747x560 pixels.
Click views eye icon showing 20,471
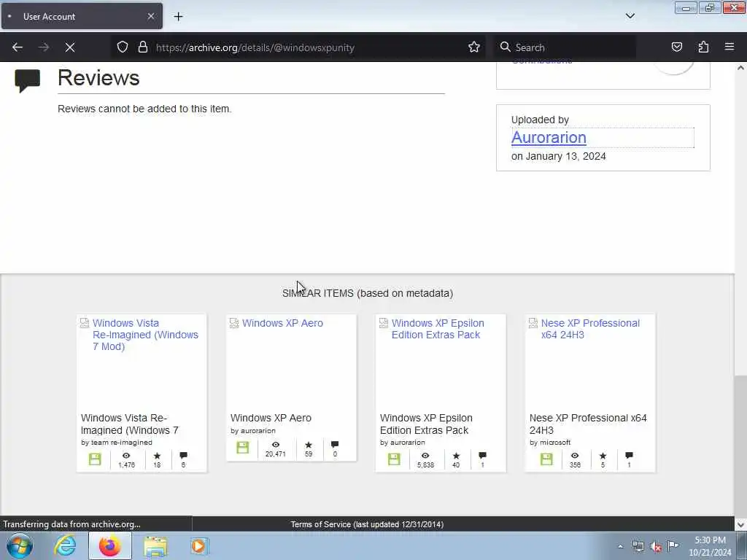[x=275, y=444]
